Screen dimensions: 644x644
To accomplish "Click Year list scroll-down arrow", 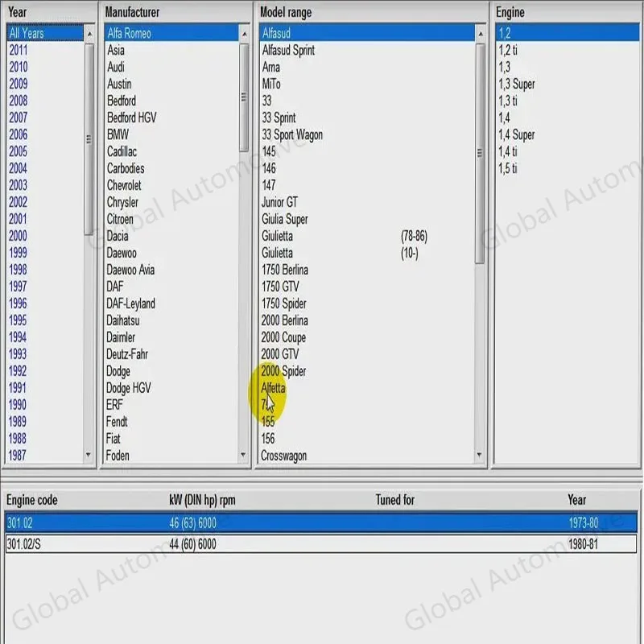I will point(89,455).
